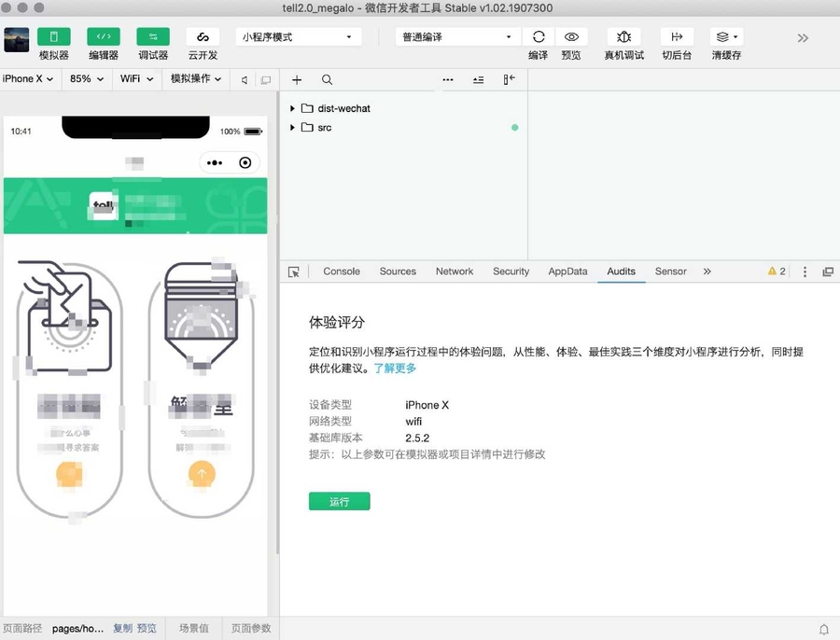
Task: Switch to the Network tab
Action: [x=455, y=271]
